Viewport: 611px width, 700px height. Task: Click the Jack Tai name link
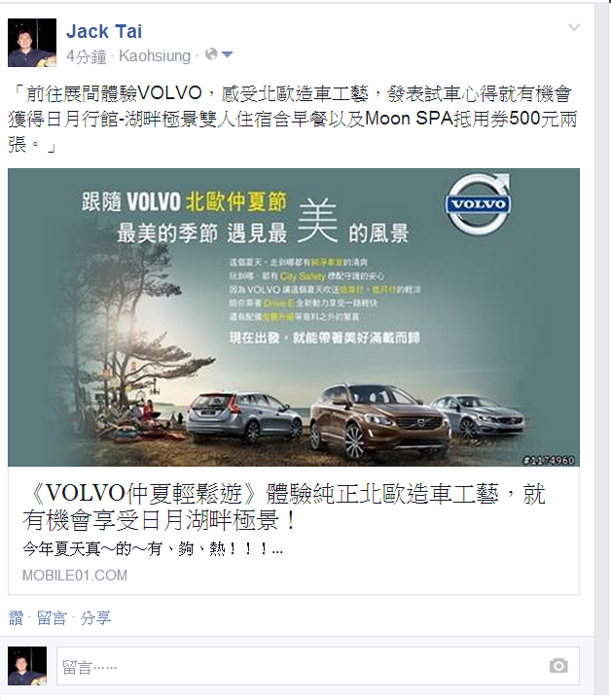(x=104, y=32)
